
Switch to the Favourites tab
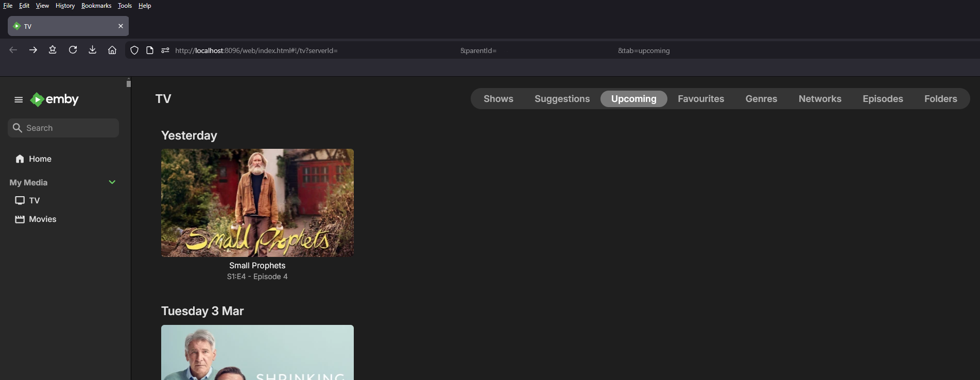[x=701, y=99]
